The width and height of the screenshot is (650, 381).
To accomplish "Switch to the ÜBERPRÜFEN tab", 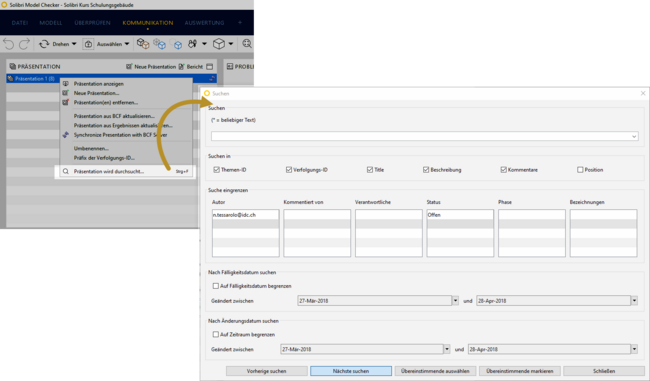I will 92,23.
